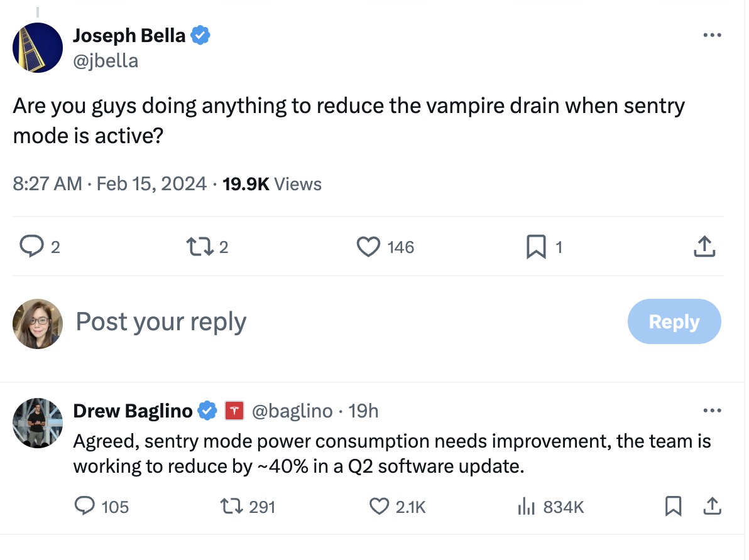Share Joseph Bella's post via upload icon
The image size is (749, 560).
coord(704,247)
